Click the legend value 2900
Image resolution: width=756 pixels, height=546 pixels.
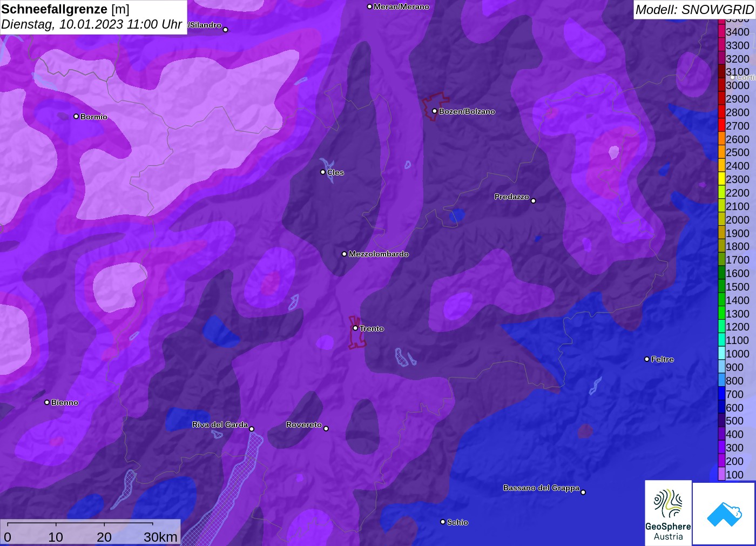pyautogui.click(x=738, y=99)
